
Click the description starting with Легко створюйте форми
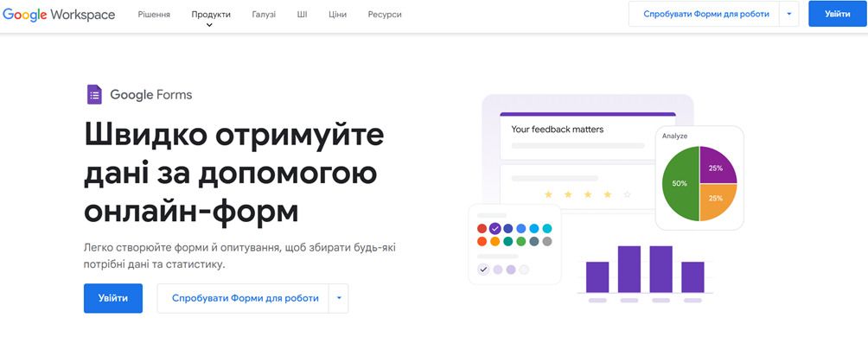(239, 256)
